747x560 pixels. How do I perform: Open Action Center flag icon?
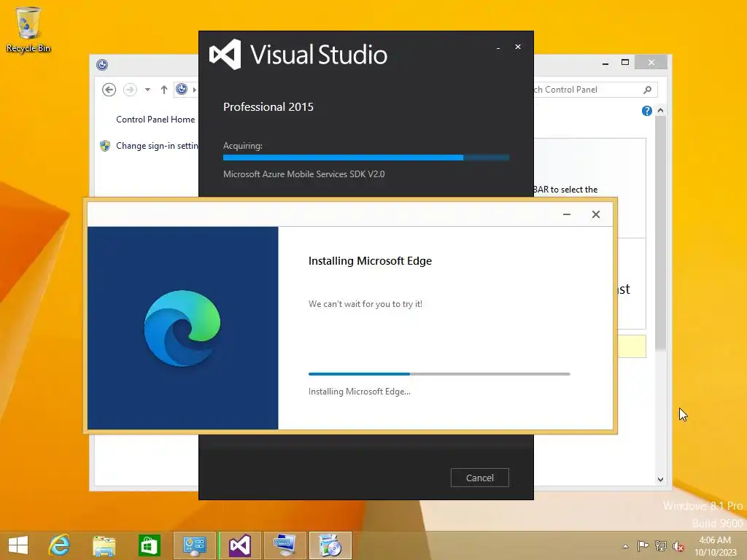point(643,546)
